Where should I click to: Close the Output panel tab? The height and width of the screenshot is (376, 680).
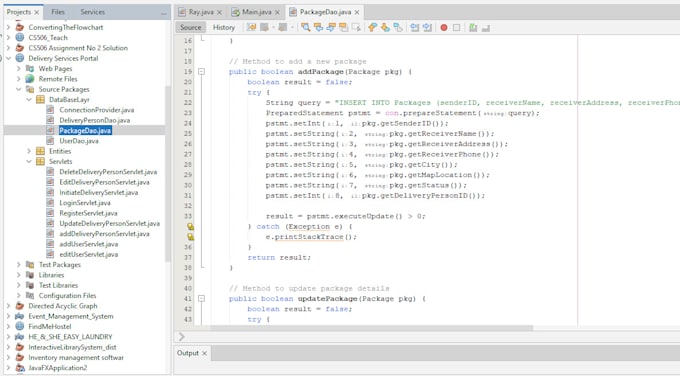pyautogui.click(x=204, y=353)
